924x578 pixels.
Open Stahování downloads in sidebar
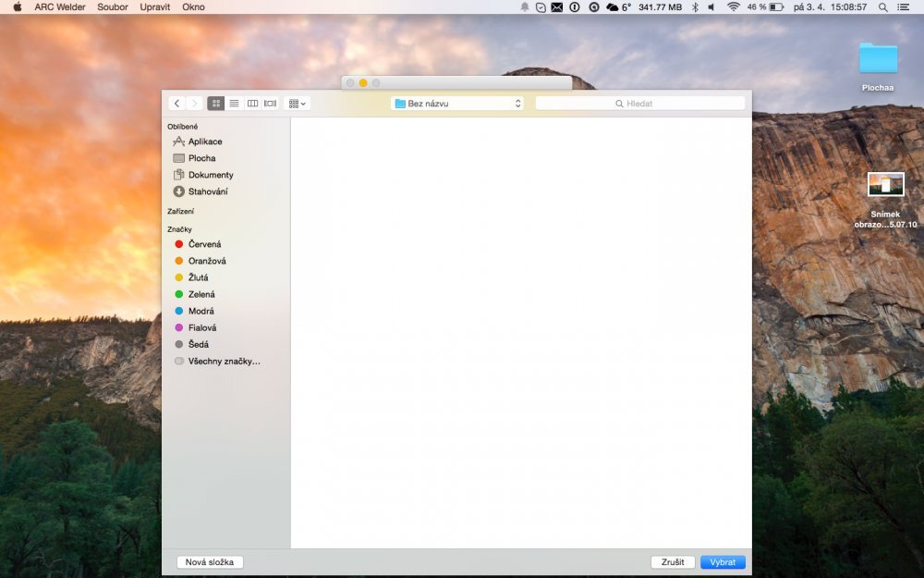click(207, 191)
